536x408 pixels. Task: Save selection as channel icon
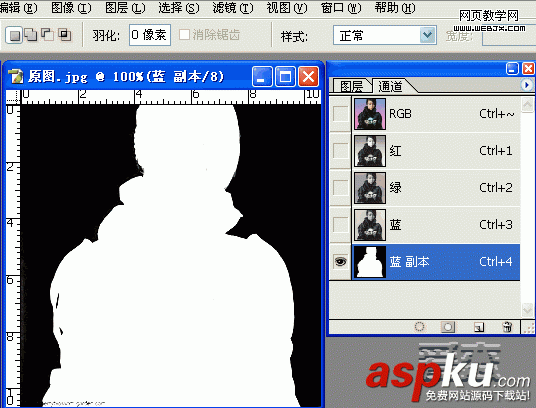448,327
